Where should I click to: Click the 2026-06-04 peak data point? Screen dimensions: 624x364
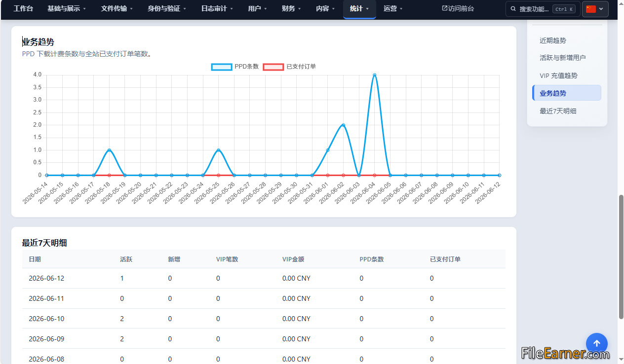[375, 75]
